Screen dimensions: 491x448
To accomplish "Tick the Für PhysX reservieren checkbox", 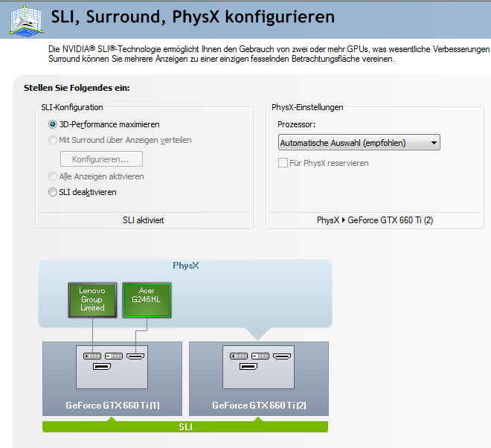I will pos(283,162).
